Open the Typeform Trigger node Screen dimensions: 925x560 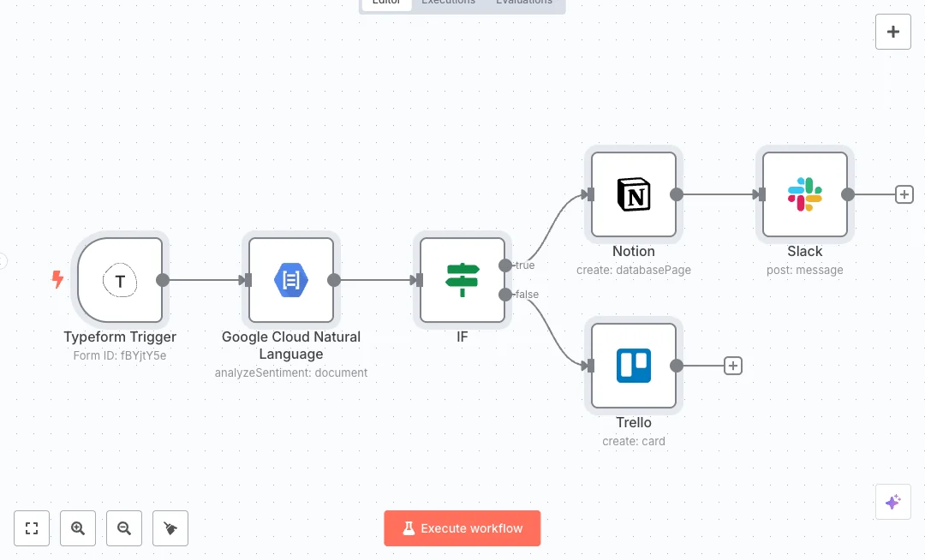120,279
